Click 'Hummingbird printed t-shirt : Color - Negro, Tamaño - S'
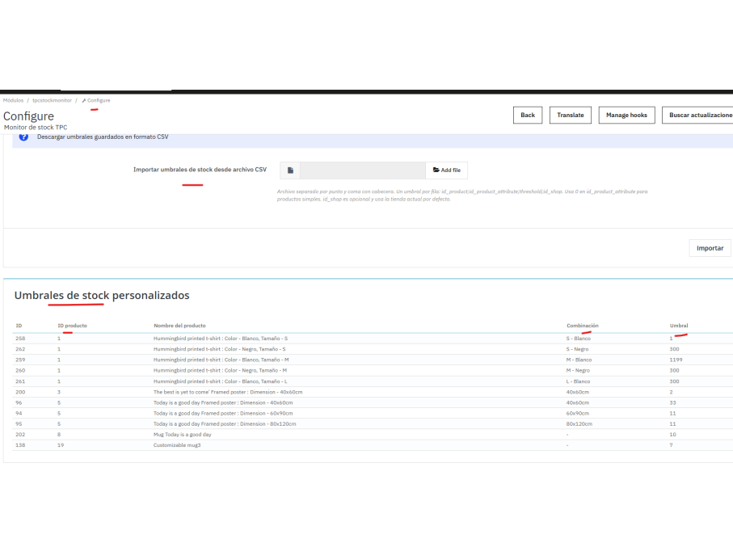 [x=219, y=349]
